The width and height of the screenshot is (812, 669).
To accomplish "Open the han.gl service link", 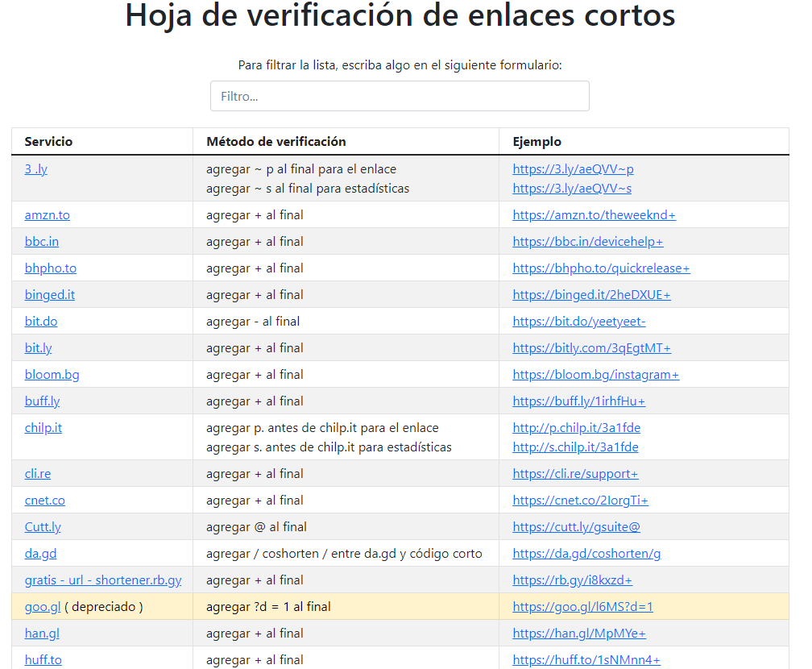I will (x=42, y=634).
